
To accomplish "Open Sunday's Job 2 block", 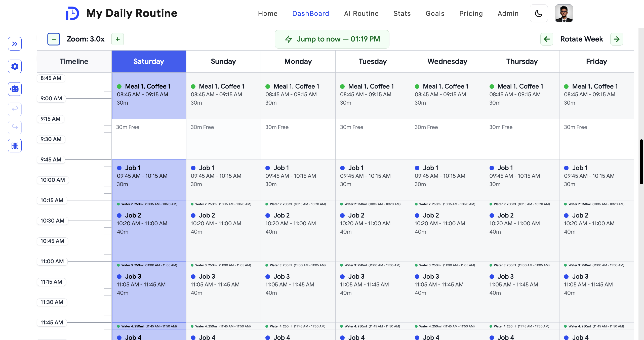I will (223, 234).
